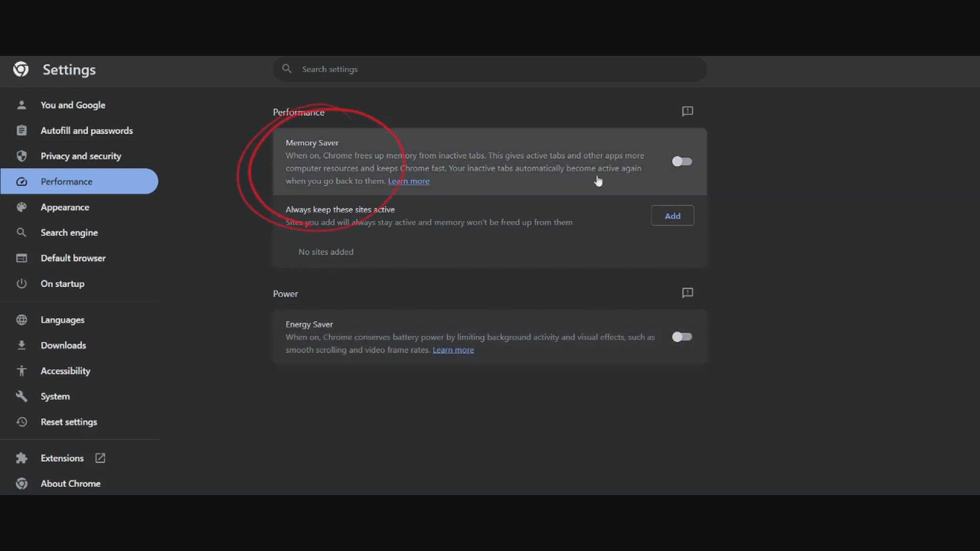Click the On startup power icon
Viewport: 980px width, 551px height.
21,284
